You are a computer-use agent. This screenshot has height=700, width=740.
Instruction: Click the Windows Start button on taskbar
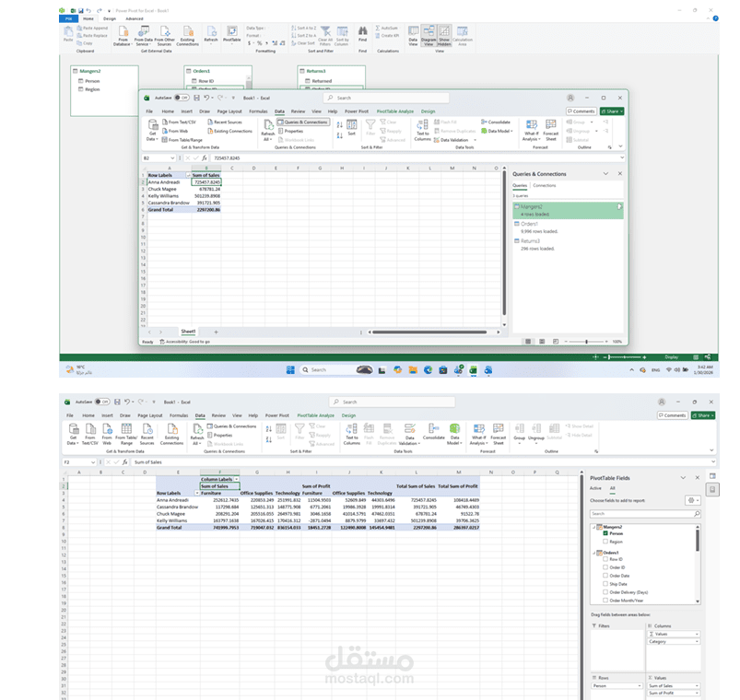click(x=290, y=370)
